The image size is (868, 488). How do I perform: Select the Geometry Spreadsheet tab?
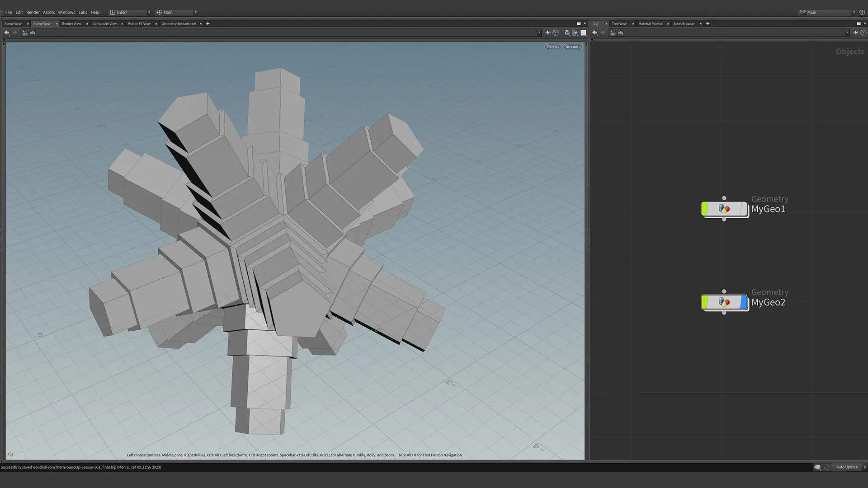click(x=178, y=23)
